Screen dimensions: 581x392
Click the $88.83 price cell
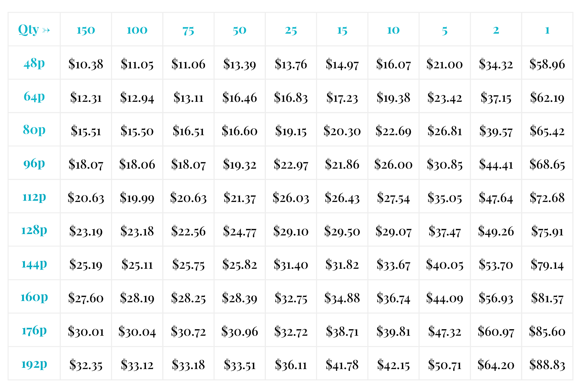point(547,365)
